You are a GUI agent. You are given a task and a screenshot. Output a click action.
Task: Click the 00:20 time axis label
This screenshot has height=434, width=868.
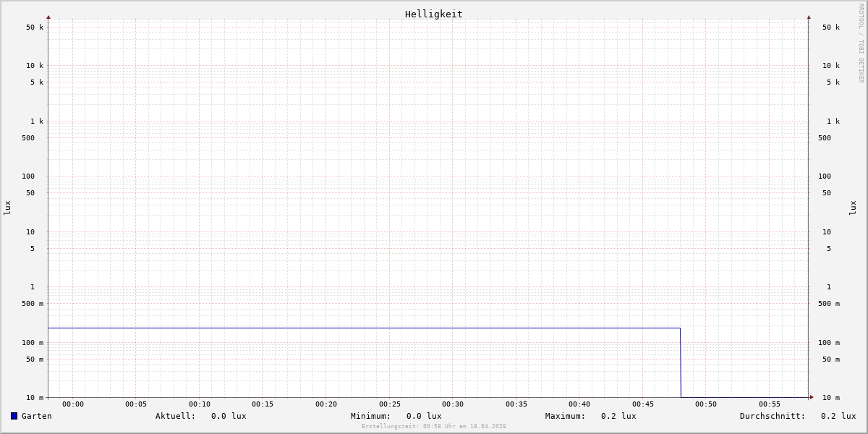(326, 404)
